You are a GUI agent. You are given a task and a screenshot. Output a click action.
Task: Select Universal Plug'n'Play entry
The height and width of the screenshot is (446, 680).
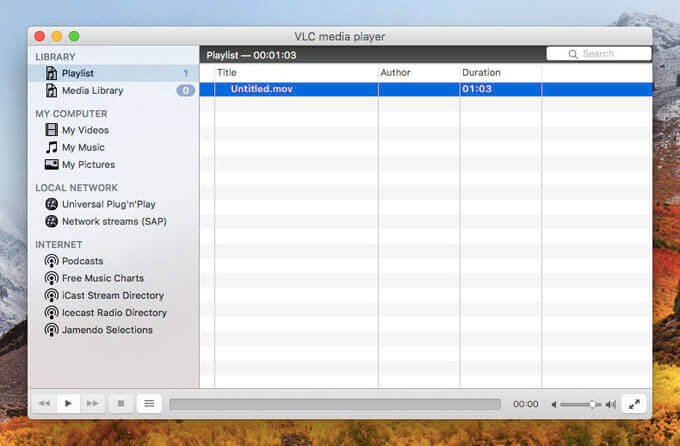pyautogui.click(x=113, y=204)
